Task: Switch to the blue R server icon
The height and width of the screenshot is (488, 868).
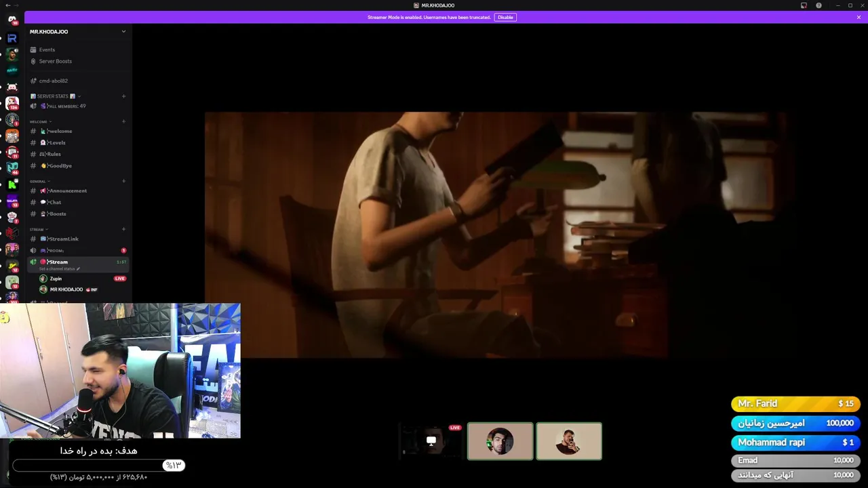Action: point(12,39)
